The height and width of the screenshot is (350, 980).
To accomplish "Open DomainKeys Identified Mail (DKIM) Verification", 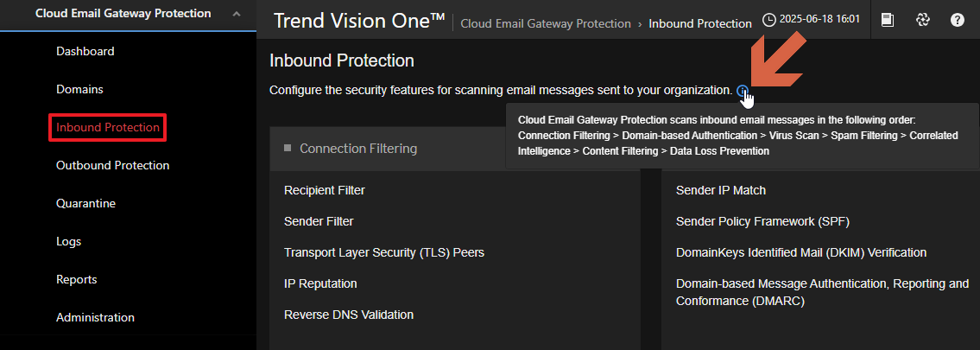I will click(801, 252).
